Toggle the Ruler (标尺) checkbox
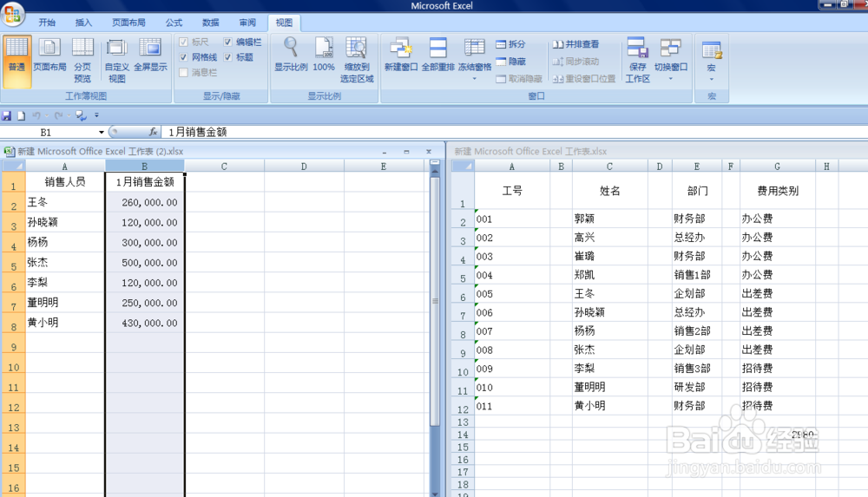This screenshot has height=497, width=868. [183, 42]
